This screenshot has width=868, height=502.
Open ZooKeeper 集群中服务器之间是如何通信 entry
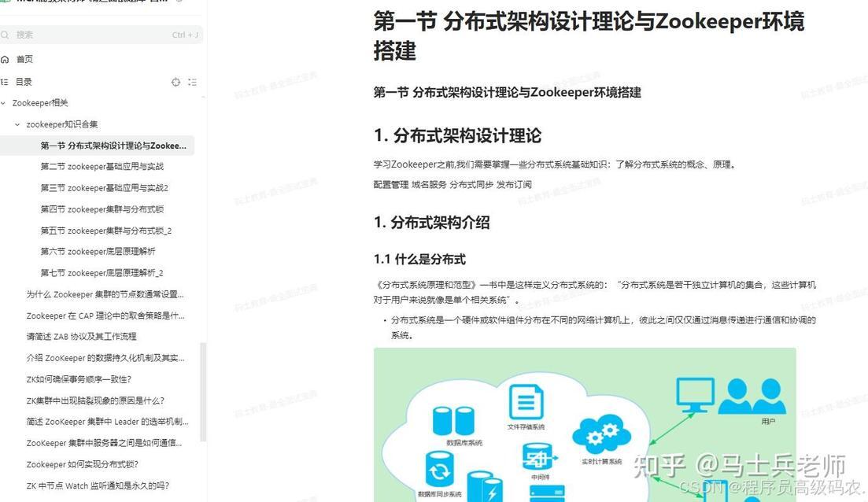pos(104,443)
